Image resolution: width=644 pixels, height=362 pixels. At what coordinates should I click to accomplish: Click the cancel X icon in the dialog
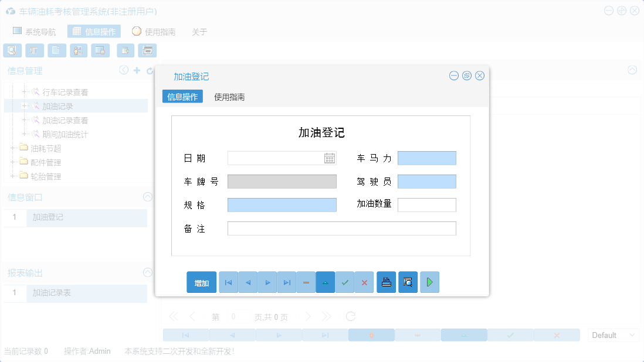364,282
